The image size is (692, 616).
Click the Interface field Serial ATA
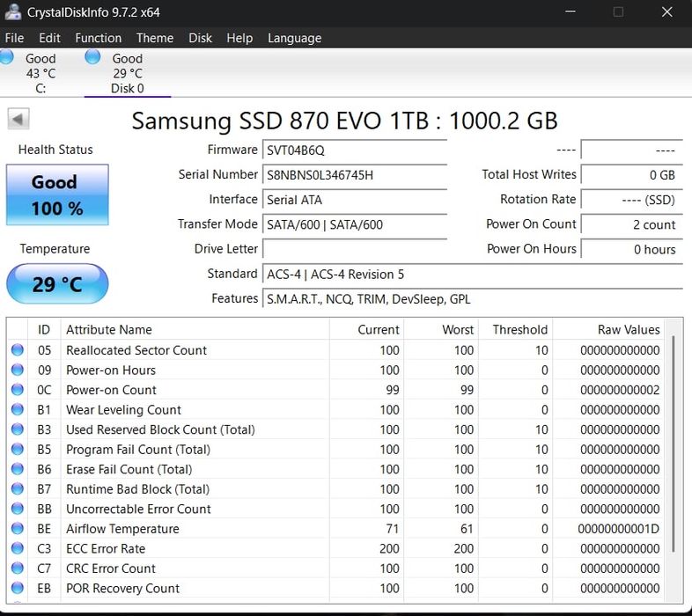pos(355,200)
